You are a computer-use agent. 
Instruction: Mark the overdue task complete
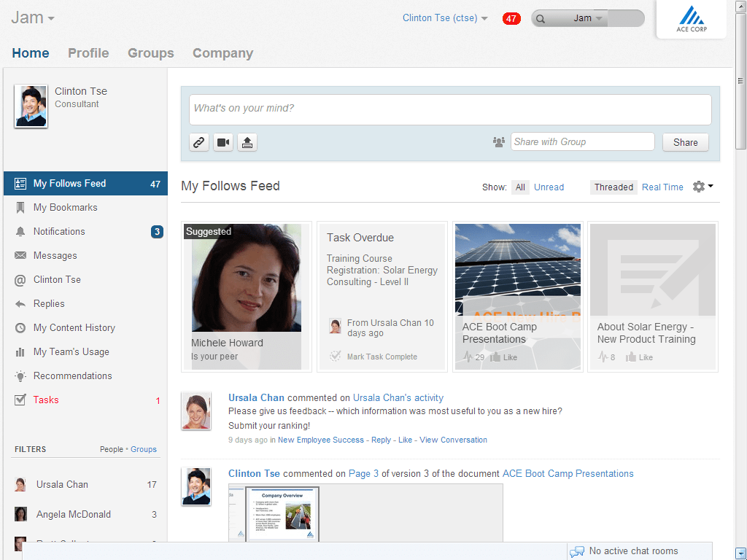point(382,357)
